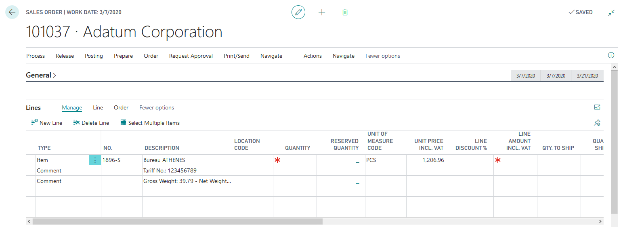Expand the Lines section to full view icon
The width and height of the screenshot is (644, 227).
[x=597, y=107]
